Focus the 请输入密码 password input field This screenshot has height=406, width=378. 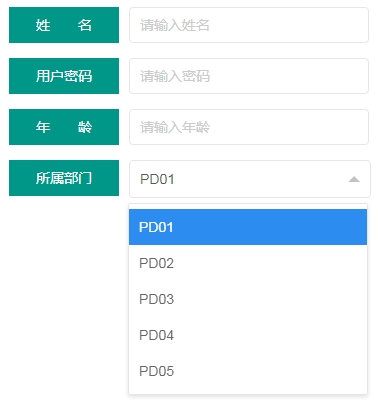coord(249,76)
